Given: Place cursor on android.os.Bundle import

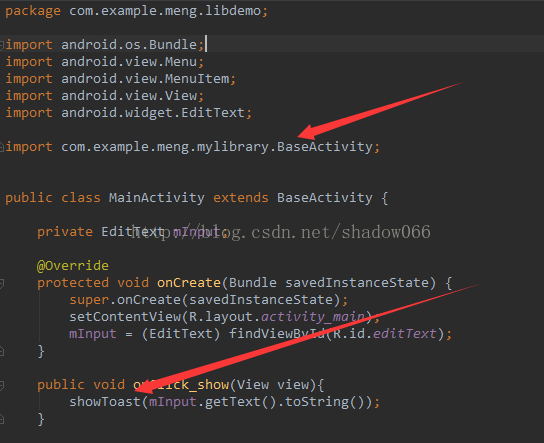Looking at the screenshot, I should 129,45.
